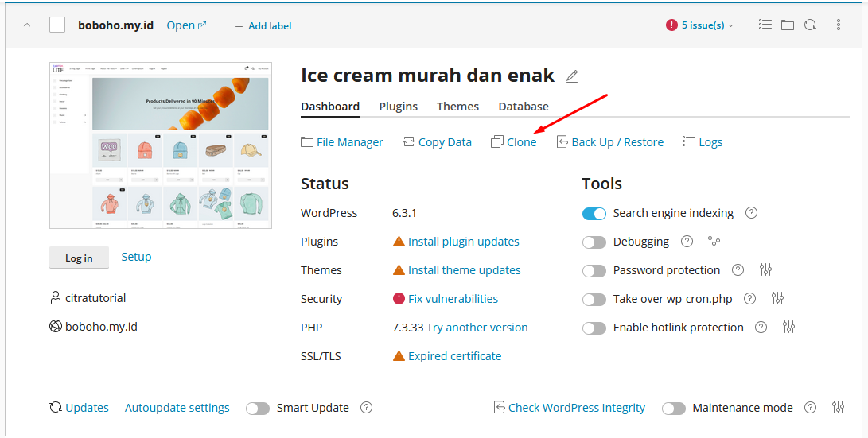
Task: Click the citratutorial user name
Action: click(x=95, y=298)
